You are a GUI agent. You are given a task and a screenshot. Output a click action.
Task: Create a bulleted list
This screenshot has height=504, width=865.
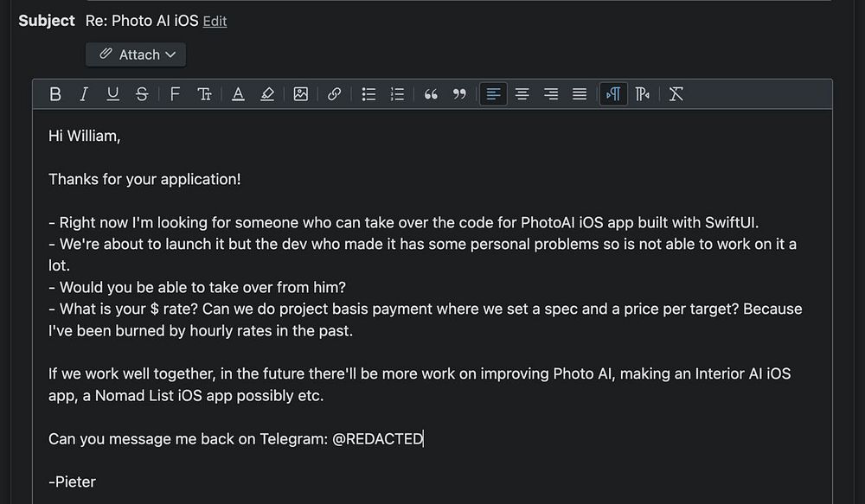[x=368, y=94]
